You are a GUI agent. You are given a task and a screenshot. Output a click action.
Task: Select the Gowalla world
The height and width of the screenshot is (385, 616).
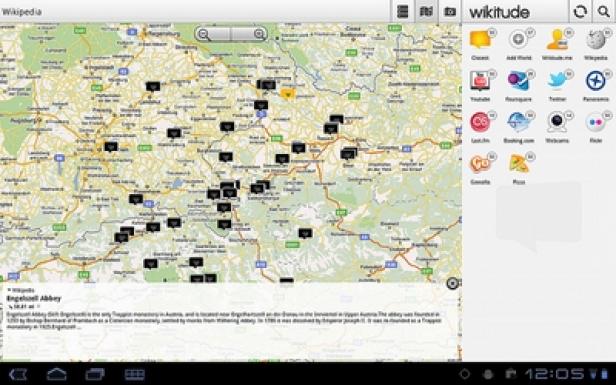(480, 164)
